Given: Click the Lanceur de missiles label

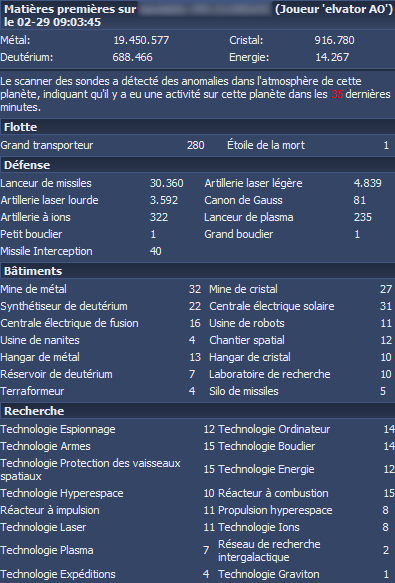Looking at the screenshot, I should (46, 183).
